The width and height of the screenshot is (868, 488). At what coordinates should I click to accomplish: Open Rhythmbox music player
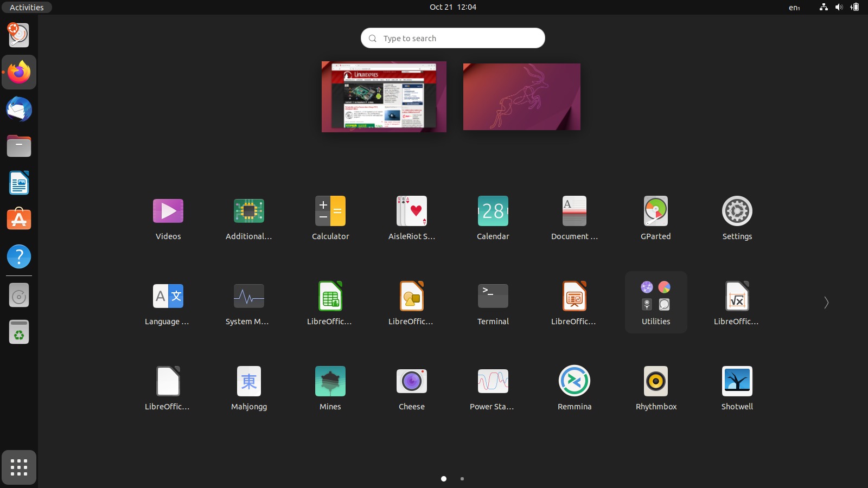coord(656,388)
